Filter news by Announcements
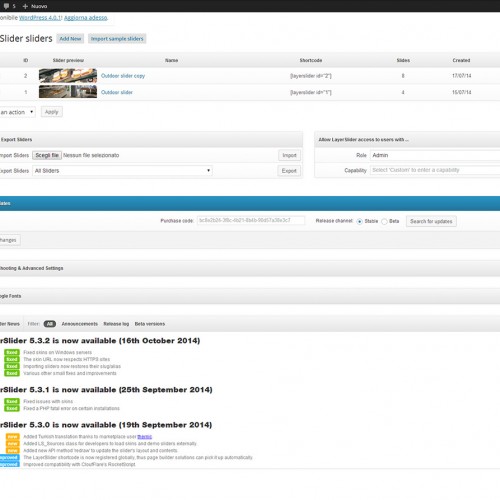Image resolution: width=500 pixels, height=500 pixels. 80,324
